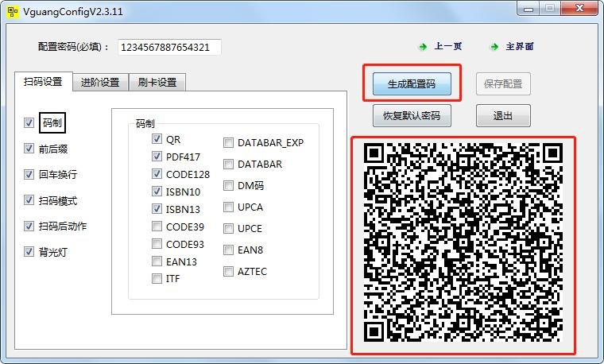Image resolution: width=604 pixels, height=364 pixels.
Task: Click the 配置密码(必填) label text
Action: pyautogui.click(x=73, y=47)
